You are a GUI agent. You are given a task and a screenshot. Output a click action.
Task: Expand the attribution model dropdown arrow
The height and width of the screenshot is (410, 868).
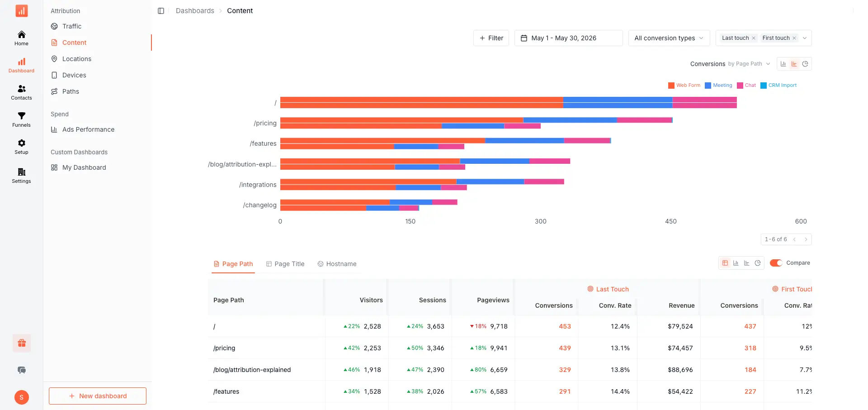click(805, 38)
